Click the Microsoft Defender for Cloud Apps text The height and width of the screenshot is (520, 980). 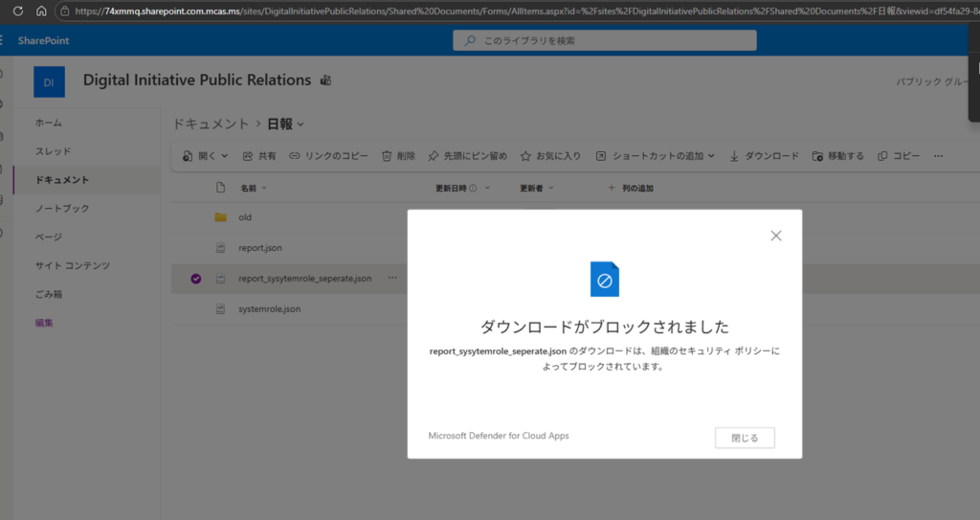499,436
